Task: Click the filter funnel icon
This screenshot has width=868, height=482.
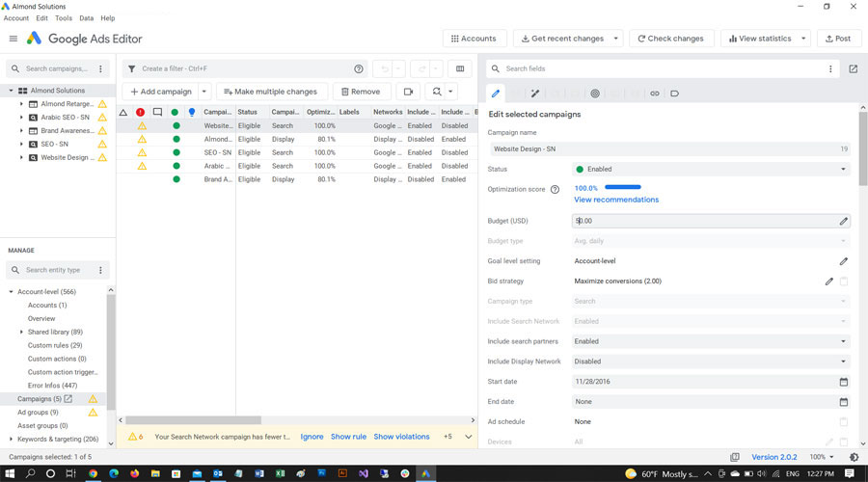Action: (132, 68)
